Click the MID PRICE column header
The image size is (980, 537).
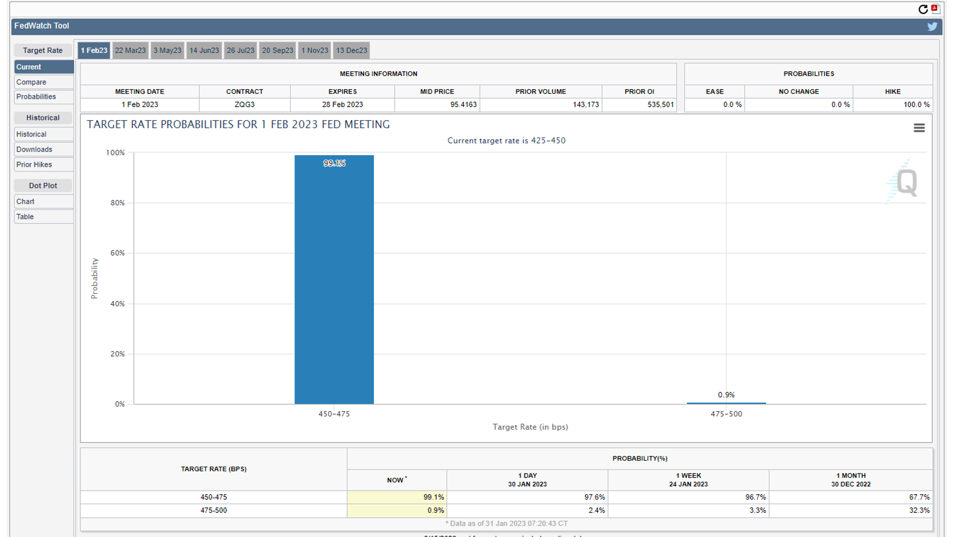tap(437, 92)
